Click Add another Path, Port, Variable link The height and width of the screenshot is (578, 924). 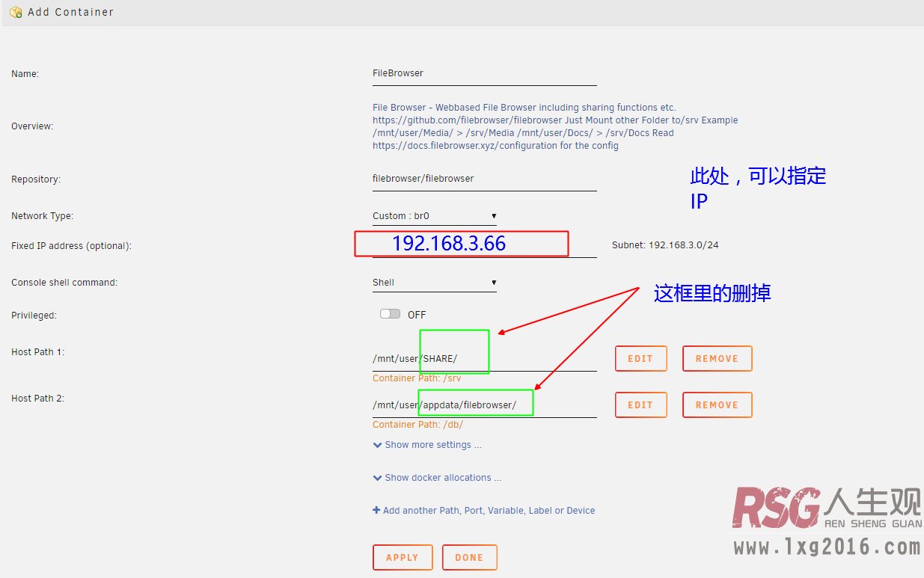click(x=484, y=511)
